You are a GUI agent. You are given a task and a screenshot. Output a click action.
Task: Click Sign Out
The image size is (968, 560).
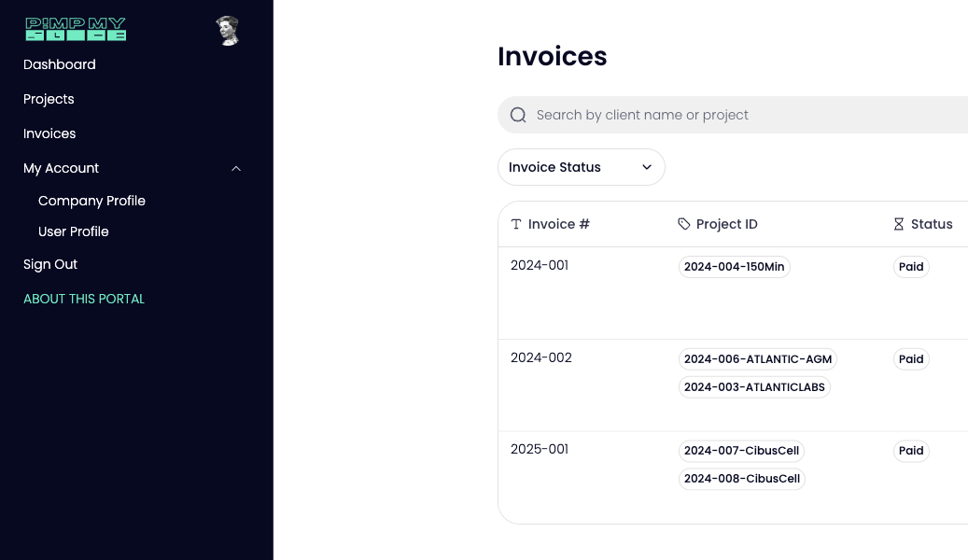click(x=50, y=264)
